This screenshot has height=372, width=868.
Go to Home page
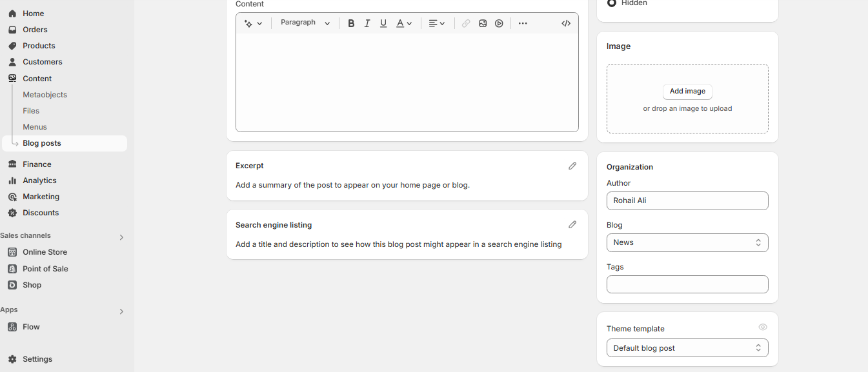point(33,14)
